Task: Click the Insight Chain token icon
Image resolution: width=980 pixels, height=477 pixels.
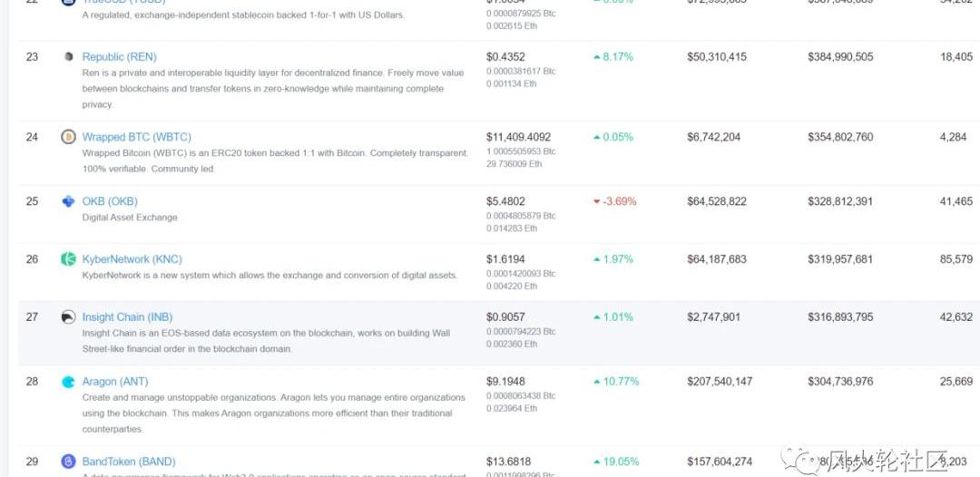Action: (68, 317)
